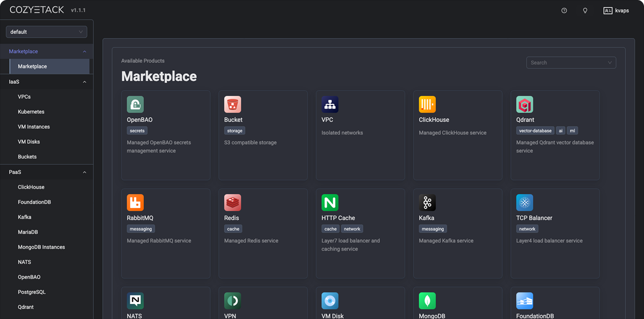This screenshot has height=319, width=644.
Task: Open the default namespace dropdown
Action: click(x=47, y=32)
